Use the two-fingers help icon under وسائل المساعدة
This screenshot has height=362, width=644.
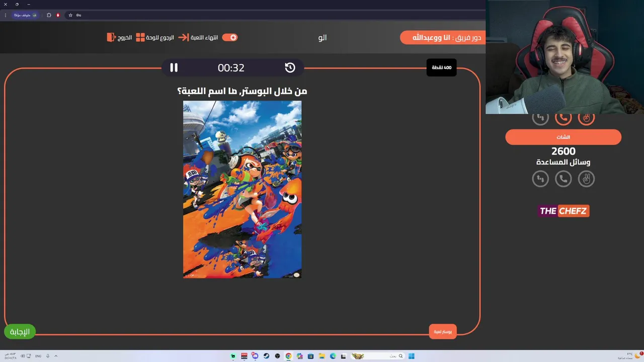pos(586,178)
